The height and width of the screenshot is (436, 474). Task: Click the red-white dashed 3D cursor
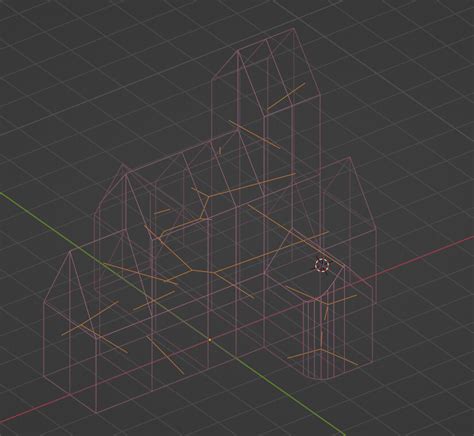[x=322, y=265]
